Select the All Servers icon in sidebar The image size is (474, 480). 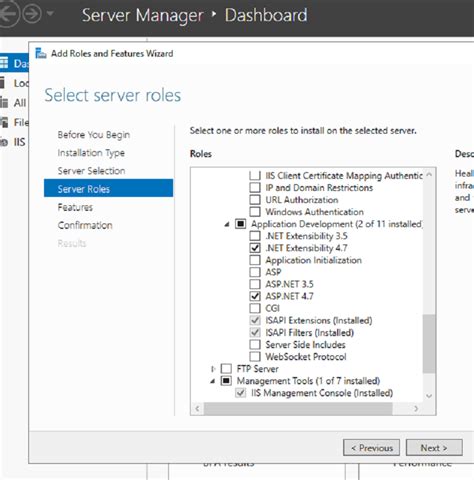click(4, 102)
